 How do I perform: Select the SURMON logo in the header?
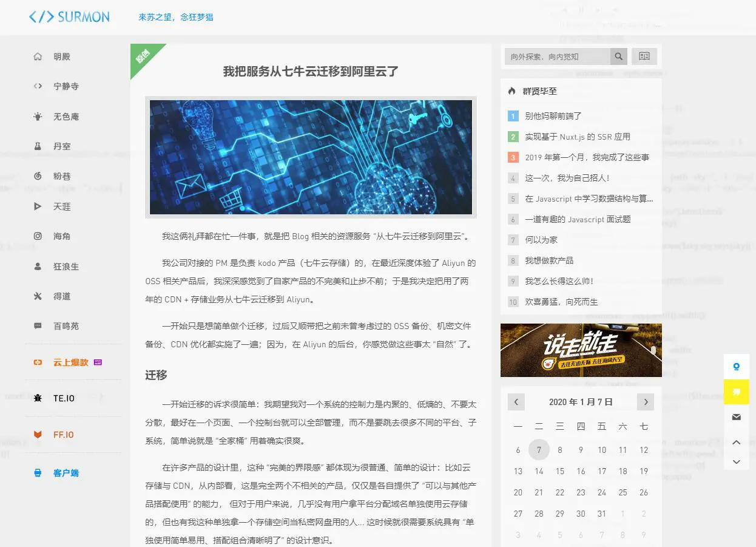pyautogui.click(x=69, y=18)
